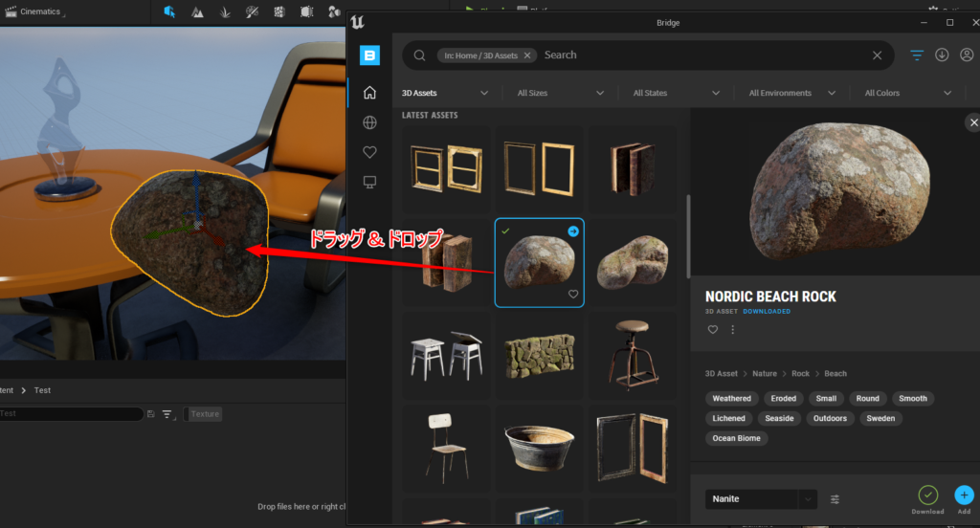Clear the Bridge search field with the X

point(877,55)
